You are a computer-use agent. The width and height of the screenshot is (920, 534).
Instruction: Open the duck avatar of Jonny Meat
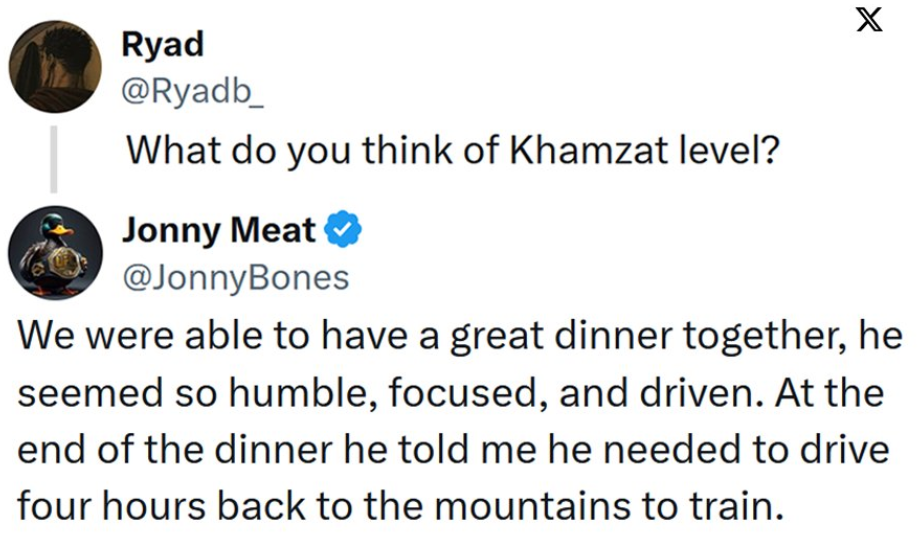(x=55, y=252)
